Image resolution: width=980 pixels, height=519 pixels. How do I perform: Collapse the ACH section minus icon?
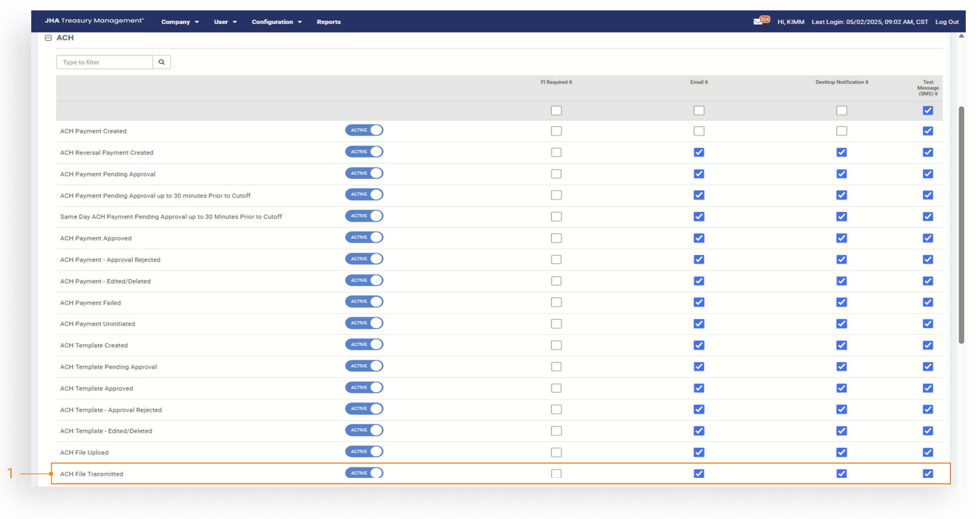point(48,38)
